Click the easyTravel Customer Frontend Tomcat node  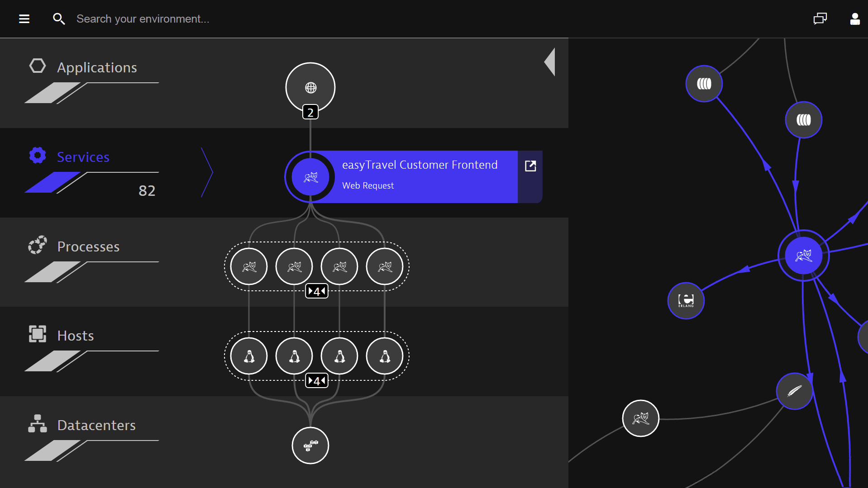point(310,177)
